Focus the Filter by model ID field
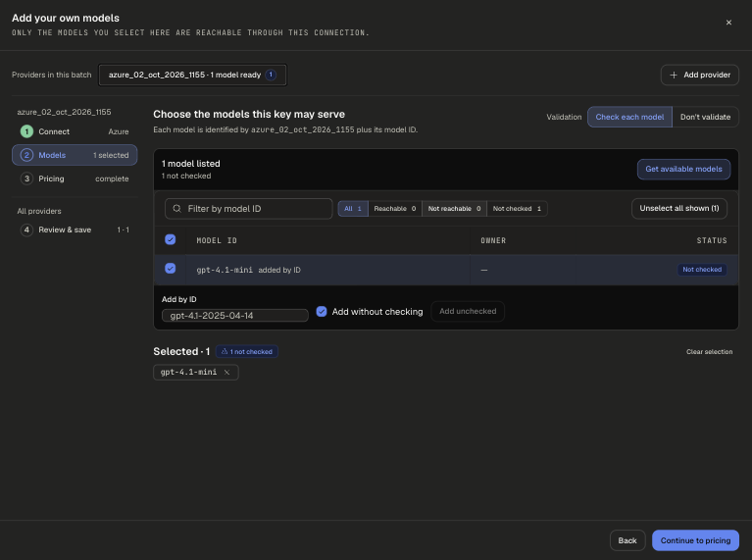 click(248, 209)
